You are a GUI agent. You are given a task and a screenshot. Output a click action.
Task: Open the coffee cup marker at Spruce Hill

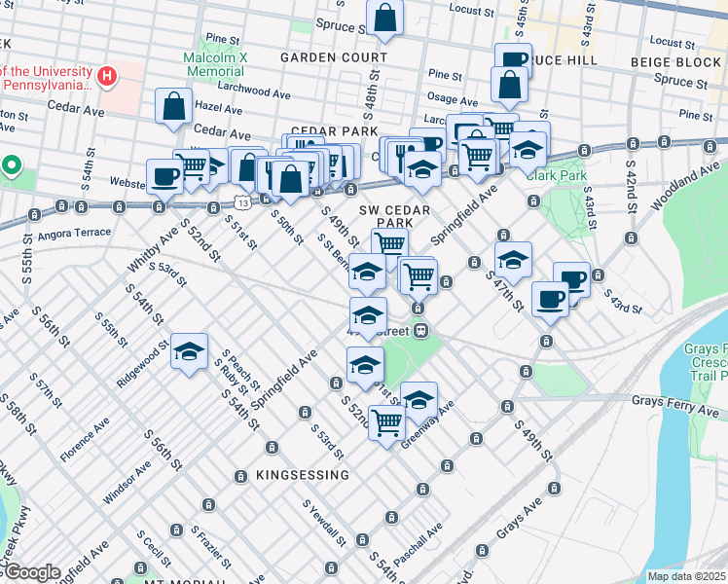click(x=513, y=58)
